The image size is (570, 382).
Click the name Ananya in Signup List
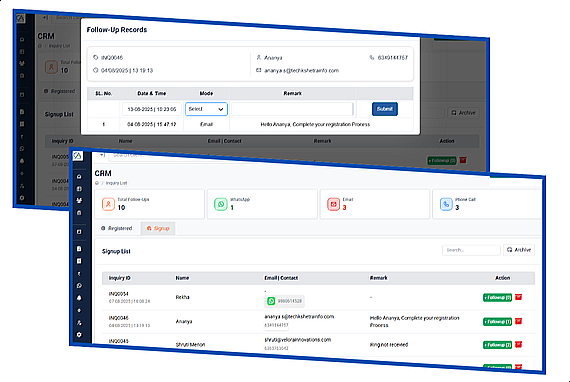coord(184,321)
